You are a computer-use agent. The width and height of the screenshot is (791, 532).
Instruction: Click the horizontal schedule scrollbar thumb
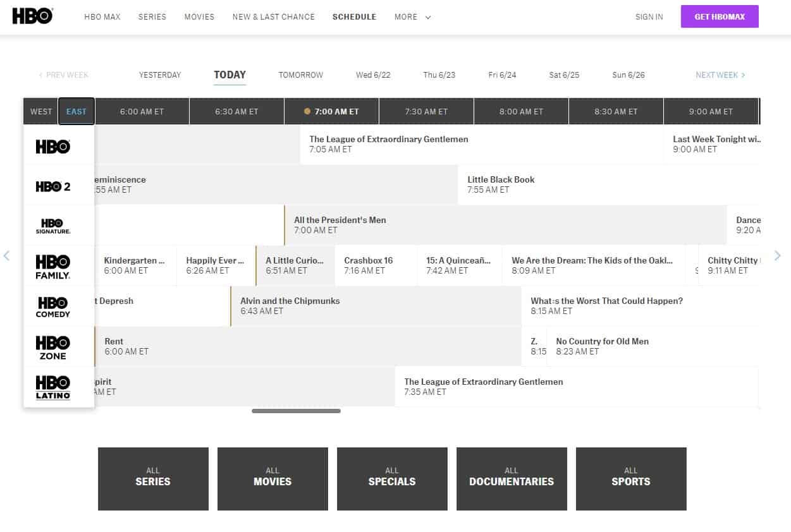296,411
